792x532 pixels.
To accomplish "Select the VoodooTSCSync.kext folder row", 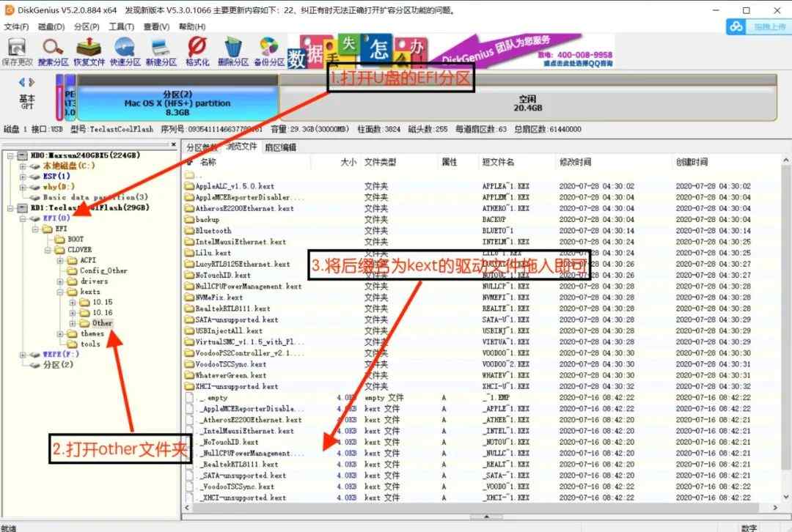I will (x=482, y=364).
